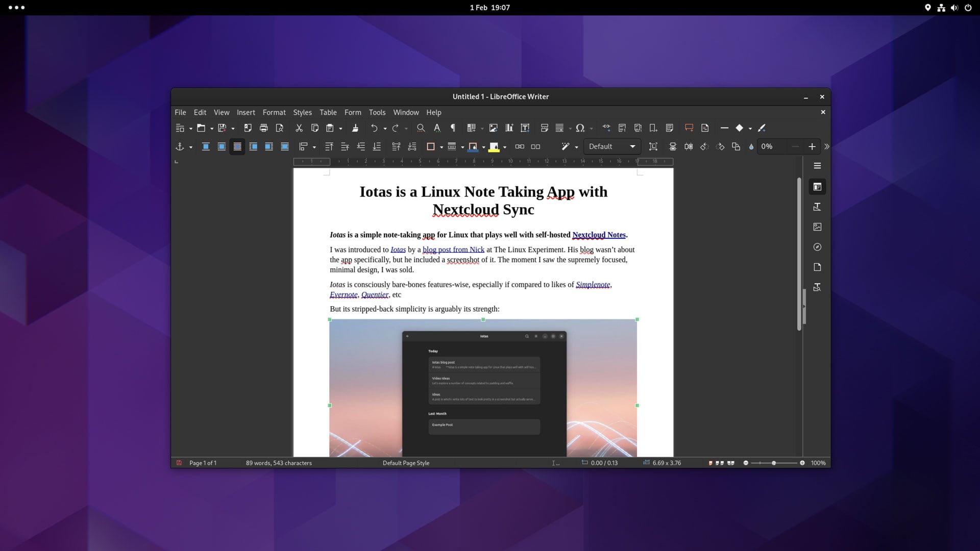The image size is (980, 551).
Task: Click the Cut scissors icon
Action: [x=299, y=128]
